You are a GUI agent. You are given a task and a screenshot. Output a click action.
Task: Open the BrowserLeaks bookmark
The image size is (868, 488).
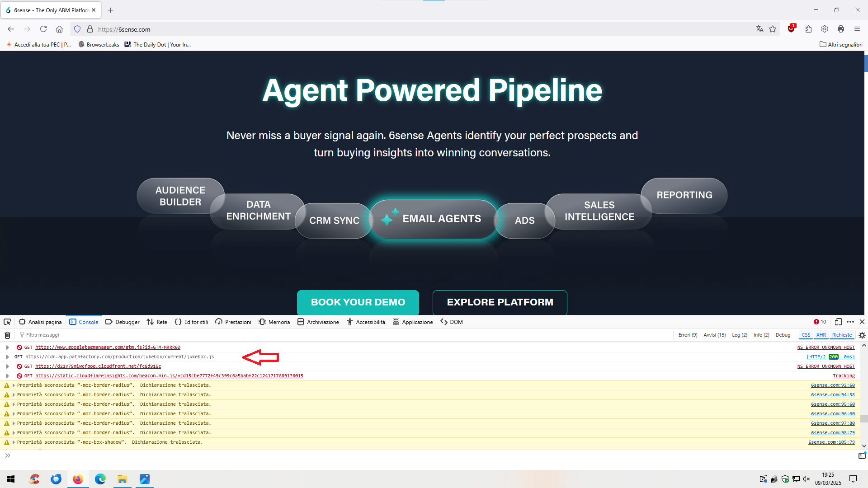pyautogui.click(x=99, y=44)
